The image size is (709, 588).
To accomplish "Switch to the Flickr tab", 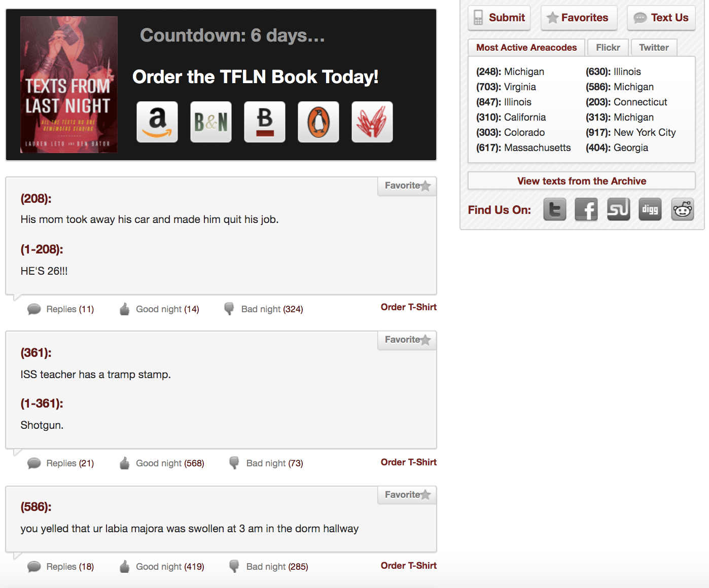I will [x=608, y=48].
